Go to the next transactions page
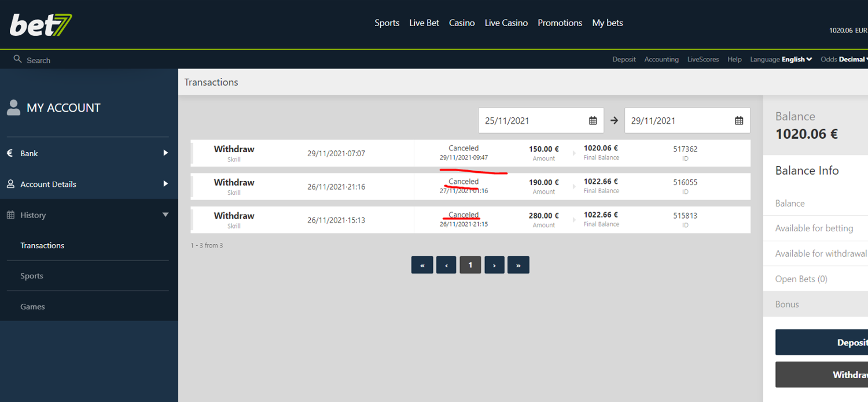This screenshot has height=402, width=868. [x=494, y=265]
